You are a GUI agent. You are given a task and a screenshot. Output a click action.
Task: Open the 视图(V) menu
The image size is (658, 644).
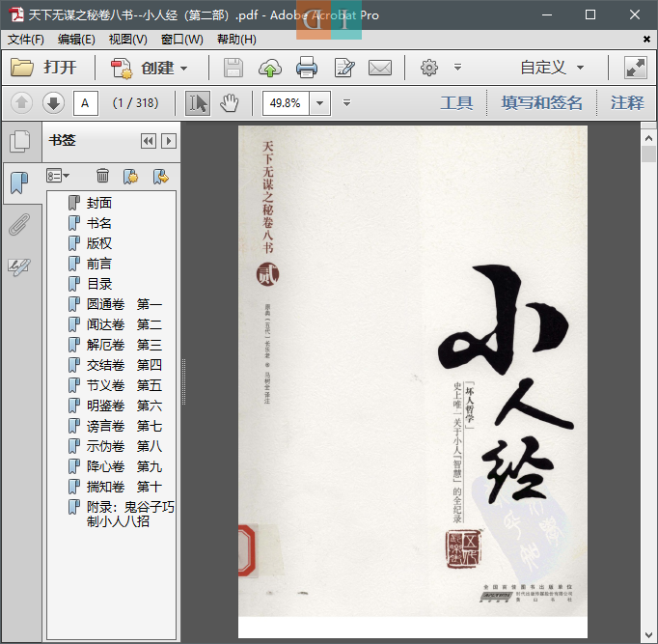coord(128,40)
